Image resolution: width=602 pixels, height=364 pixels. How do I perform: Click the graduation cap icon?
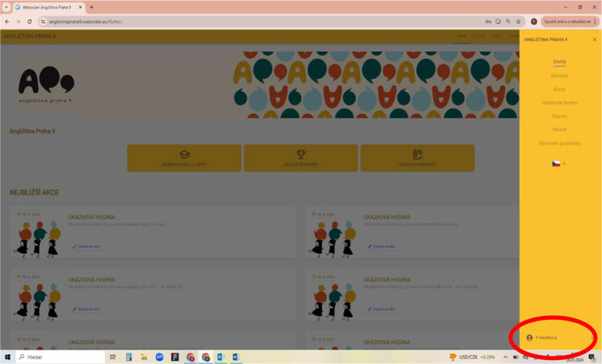point(184,154)
